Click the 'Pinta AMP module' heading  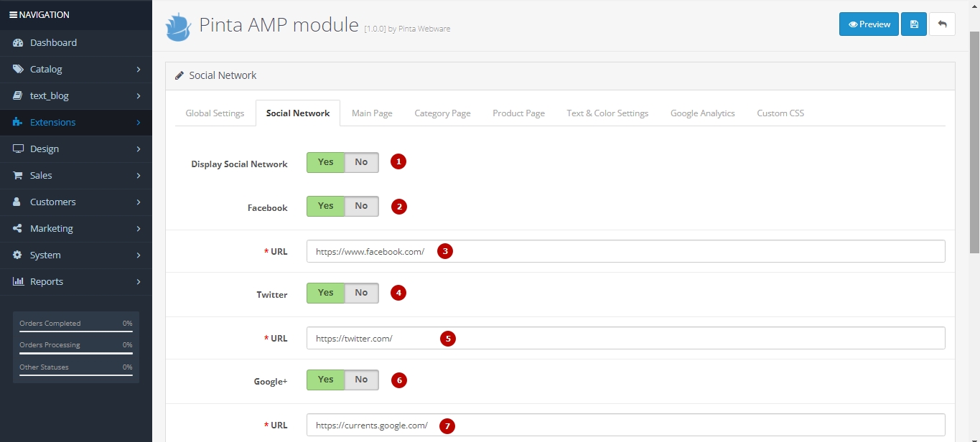(279, 25)
